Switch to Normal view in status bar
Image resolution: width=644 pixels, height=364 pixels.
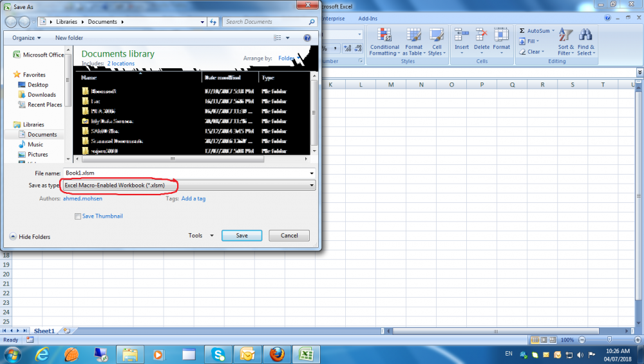pyautogui.click(x=535, y=340)
